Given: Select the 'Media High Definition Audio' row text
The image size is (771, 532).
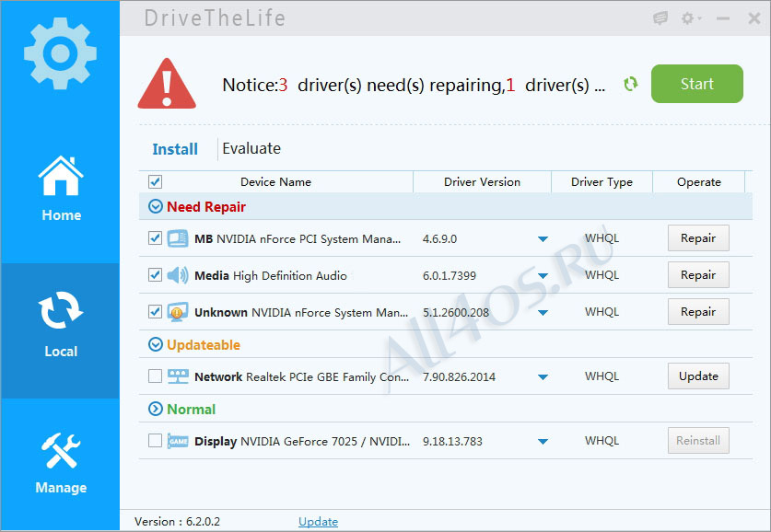Looking at the screenshot, I should pyautogui.click(x=271, y=275).
